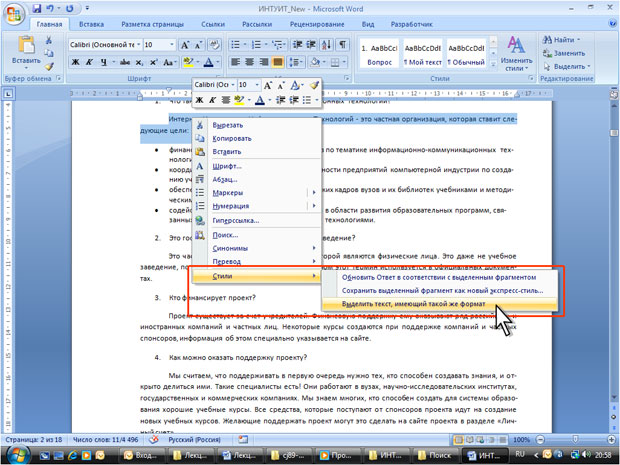Open mini toolbar font size dropdown
The height and width of the screenshot is (465, 620).
(257, 85)
